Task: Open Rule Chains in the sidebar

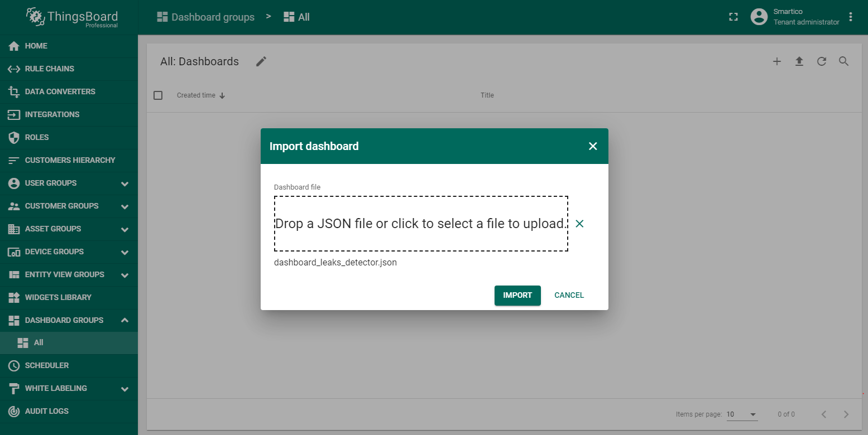Action: [49, 69]
